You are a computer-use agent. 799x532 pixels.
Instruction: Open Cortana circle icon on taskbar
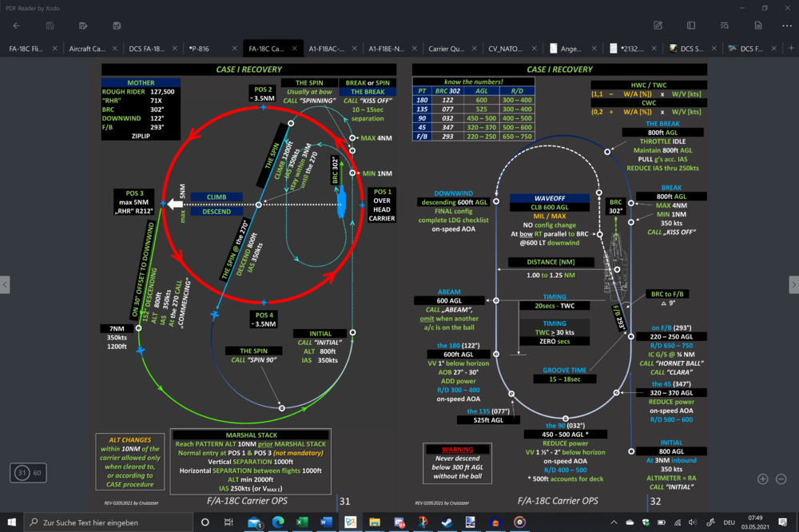point(205,522)
